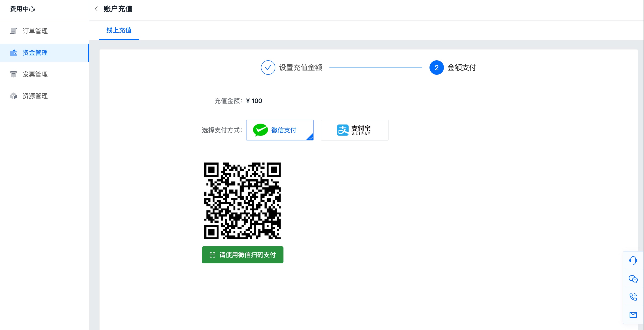Click 请使用微信扫码支付 green button
Image resolution: width=644 pixels, height=330 pixels.
tap(242, 255)
